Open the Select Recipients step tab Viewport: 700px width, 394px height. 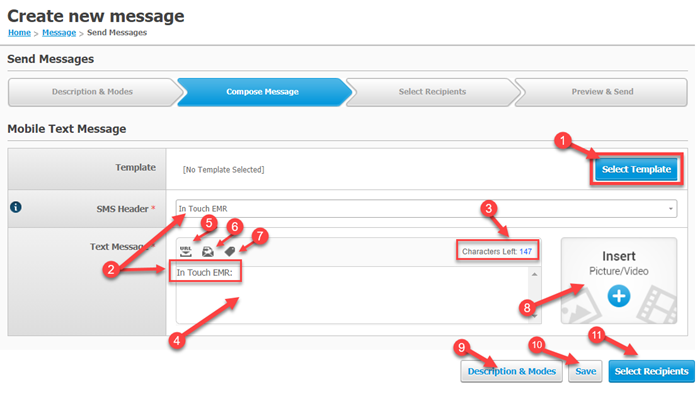pos(432,92)
